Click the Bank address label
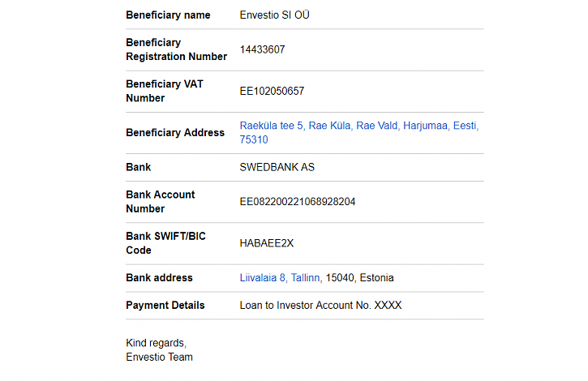 pyautogui.click(x=159, y=278)
